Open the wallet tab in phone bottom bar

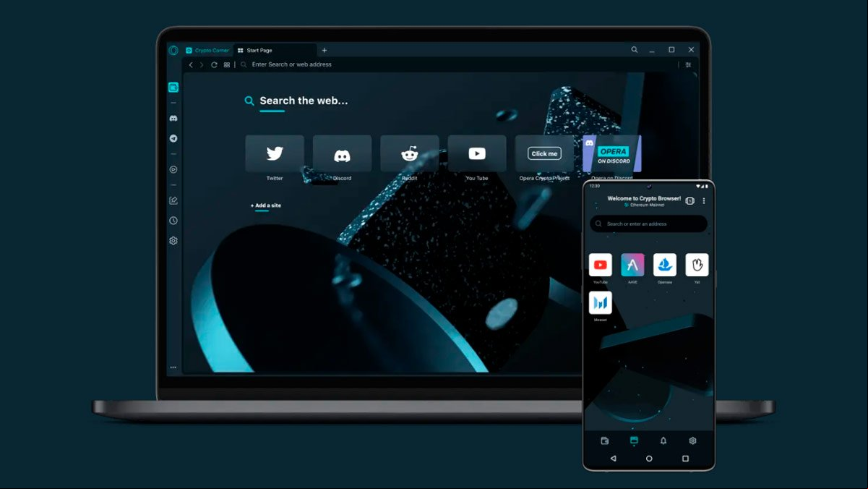(x=605, y=441)
